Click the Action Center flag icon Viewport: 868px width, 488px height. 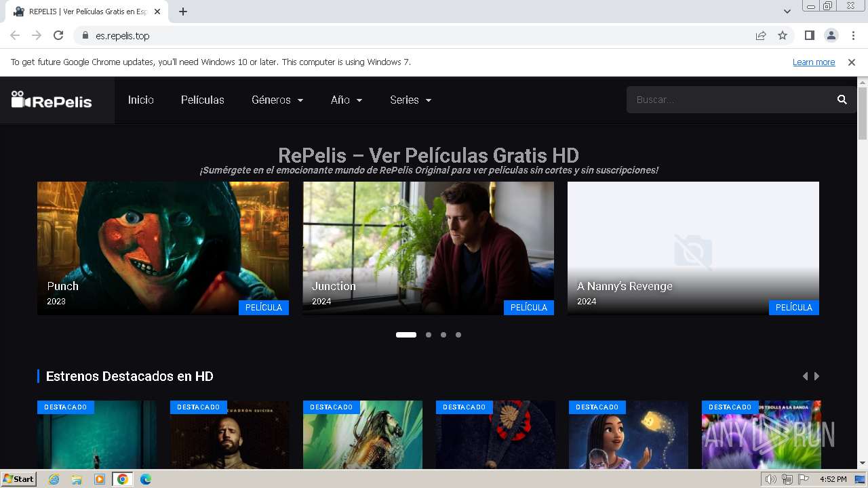[804, 479]
